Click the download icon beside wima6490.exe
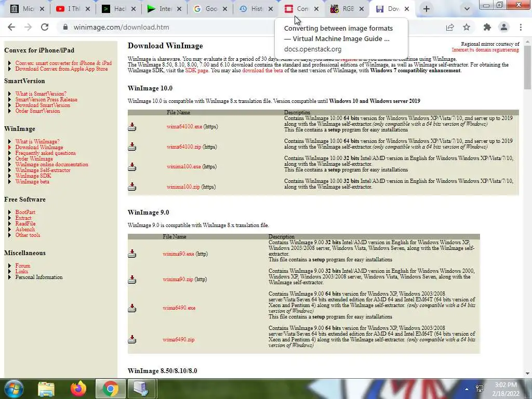The image size is (532, 399). [x=132, y=308]
